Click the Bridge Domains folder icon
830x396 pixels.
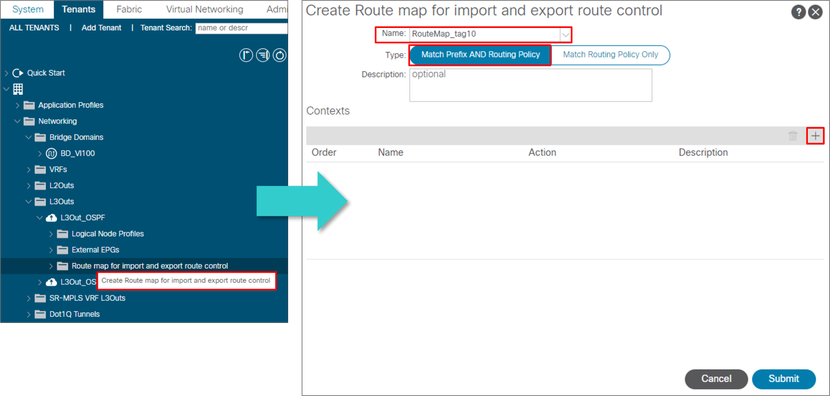(x=40, y=137)
